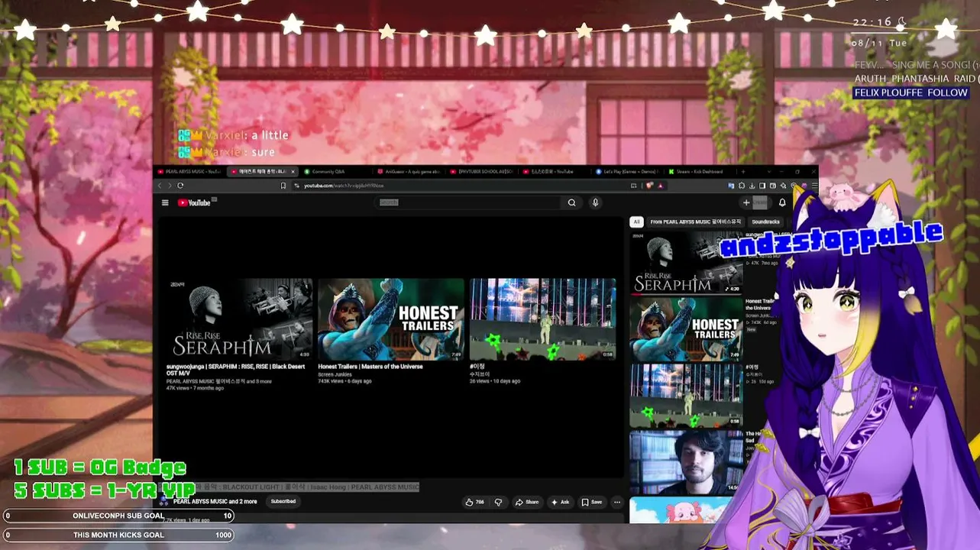Open the browser downloads icon

pos(752,186)
